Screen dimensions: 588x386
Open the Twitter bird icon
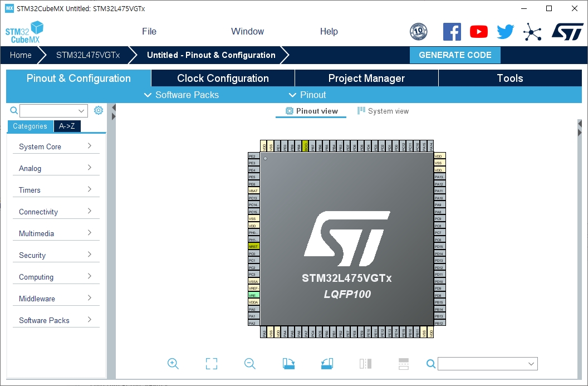point(506,32)
